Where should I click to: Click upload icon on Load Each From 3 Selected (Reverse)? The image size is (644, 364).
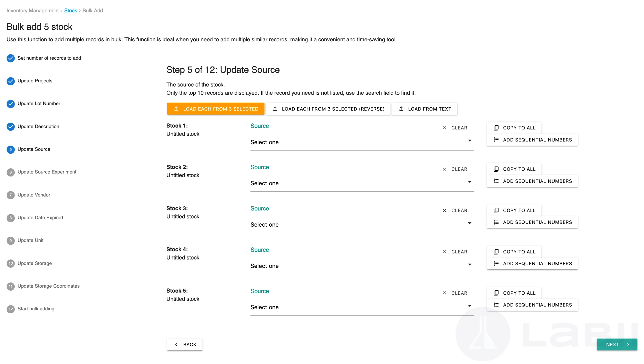275,109
